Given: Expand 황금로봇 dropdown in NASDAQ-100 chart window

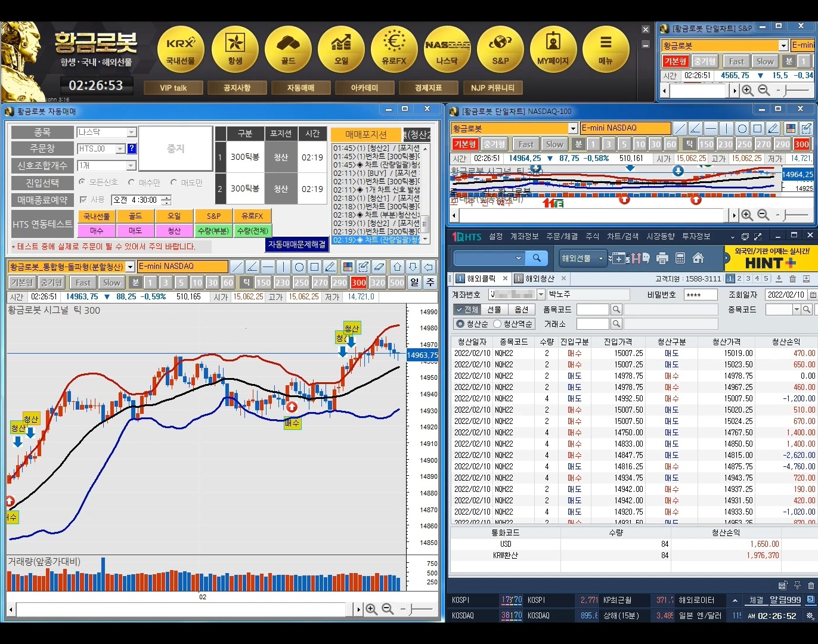Looking at the screenshot, I should click(x=572, y=128).
